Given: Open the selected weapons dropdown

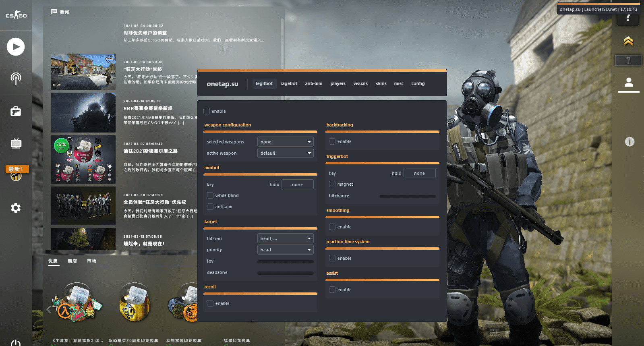Looking at the screenshot, I should pyautogui.click(x=286, y=142).
